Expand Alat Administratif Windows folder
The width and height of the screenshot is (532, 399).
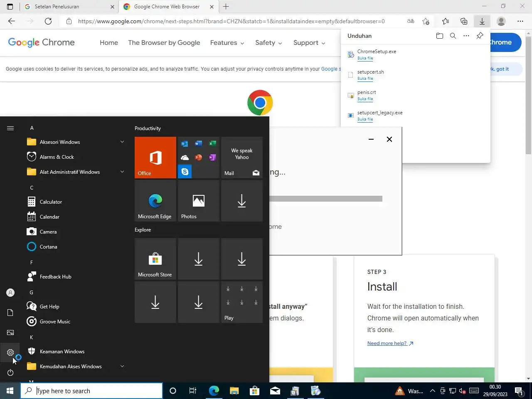[75, 172]
